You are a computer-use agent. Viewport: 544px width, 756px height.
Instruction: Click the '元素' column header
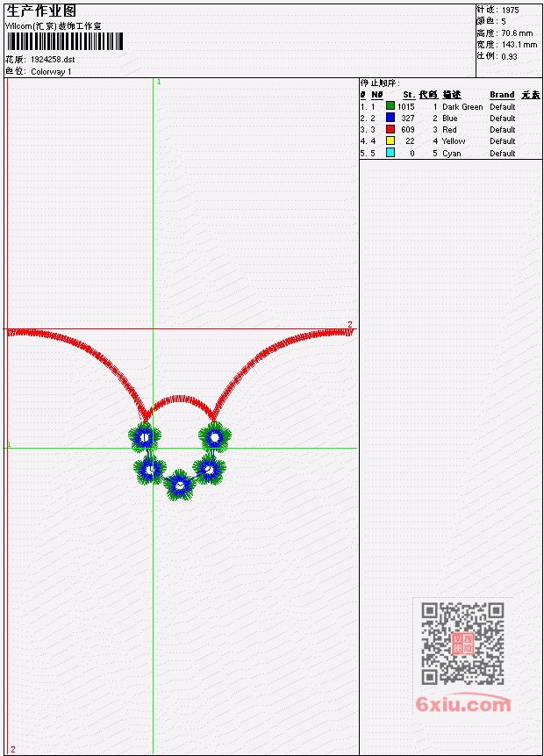[x=531, y=95]
